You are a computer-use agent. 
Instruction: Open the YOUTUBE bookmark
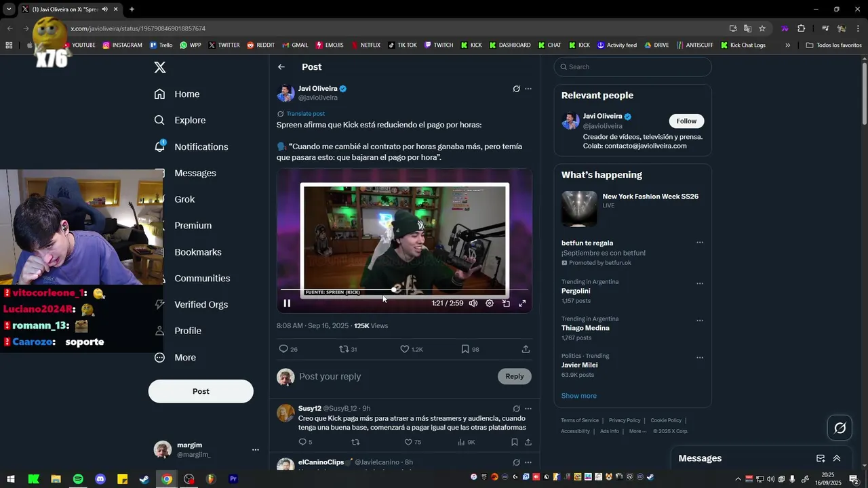pos(79,45)
